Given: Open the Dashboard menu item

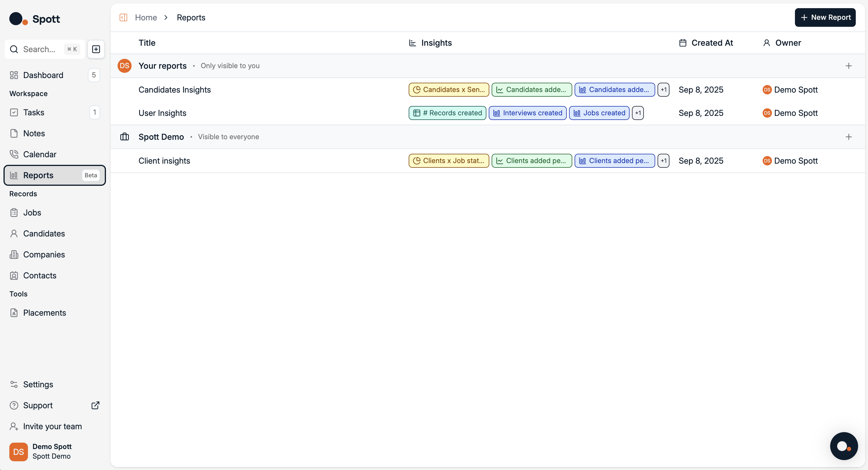Looking at the screenshot, I should pos(43,75).
